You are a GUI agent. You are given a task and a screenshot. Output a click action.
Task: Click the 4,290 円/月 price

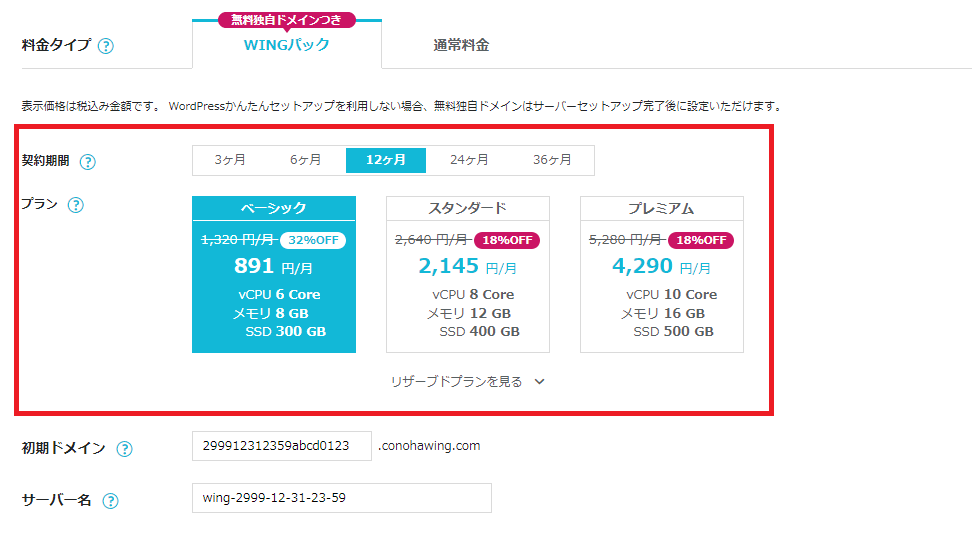pos(661,267)
